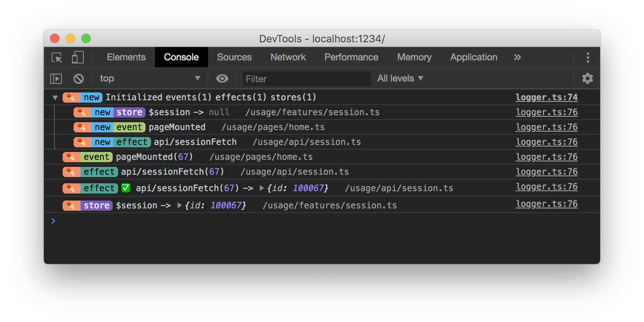Switch to the Network tab
The width and height of the screenshot is (644, 322).
[288, 57]
